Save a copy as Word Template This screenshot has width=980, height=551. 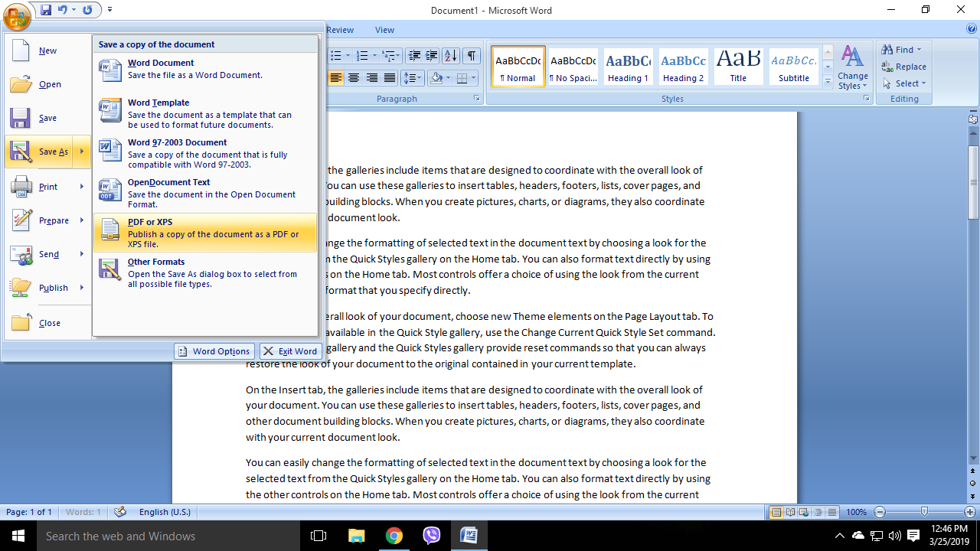click(205, 112)
